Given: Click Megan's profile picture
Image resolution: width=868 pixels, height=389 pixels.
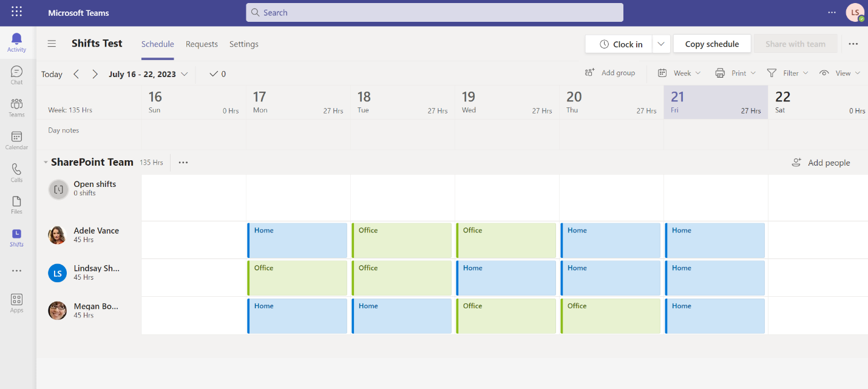Looking at the screenshot, I should (58, 311).
